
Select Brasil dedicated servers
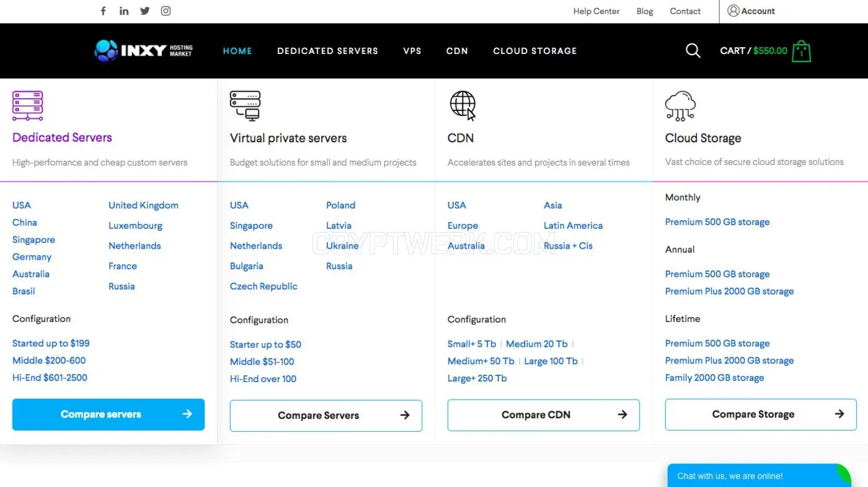[x=24, y=291]
